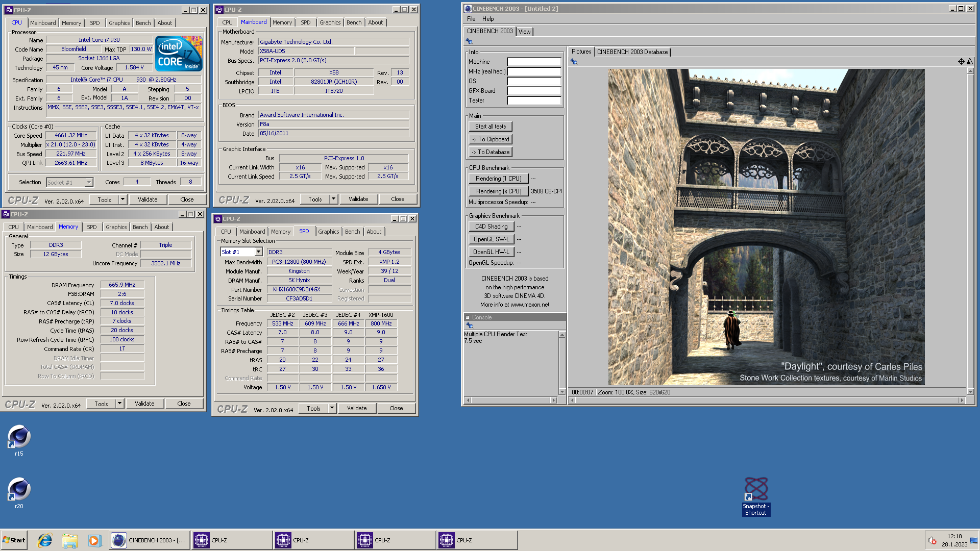Open the Help menu in CINEBENCH

tap(488, 19)
